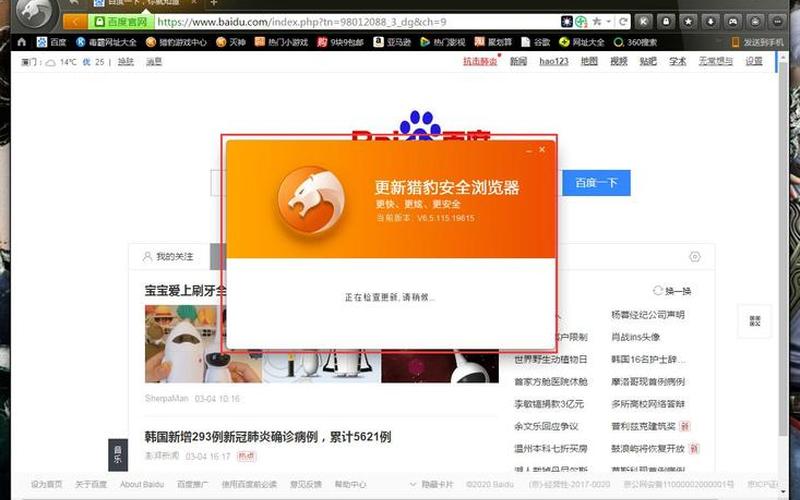The image size is (800, 500).
Task: Open the 天神 bookmark
Action: pos(231,42)
